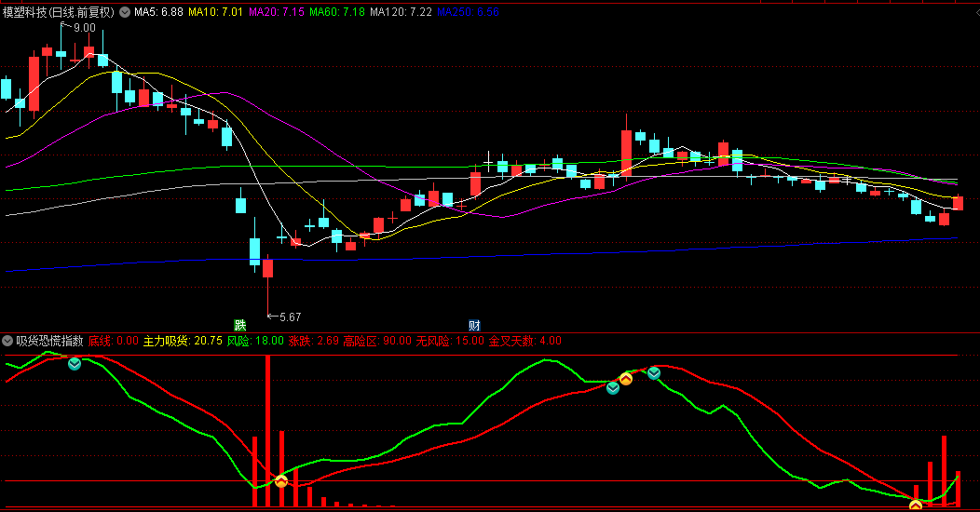This screenshot has height=512, width=980.
Task: Click the teal down-arrow signal below the orange mid-chart arrow
Action: (x=613, y=388)
